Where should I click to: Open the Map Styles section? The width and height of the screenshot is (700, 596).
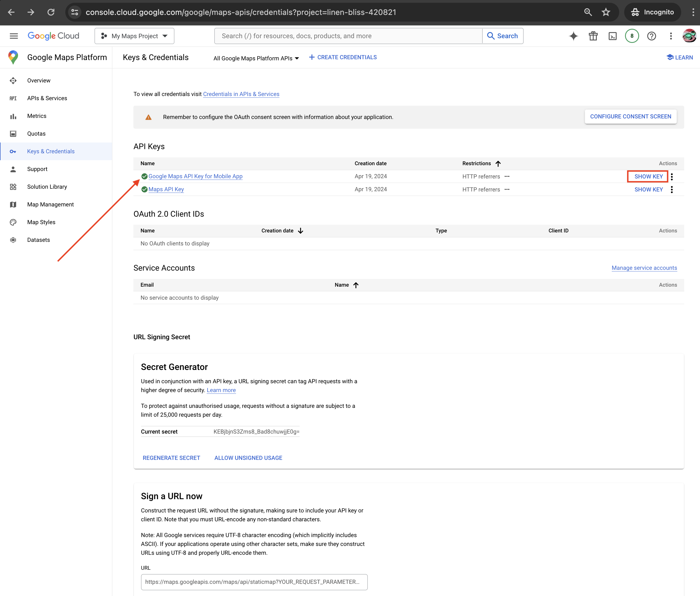[41, 222]
